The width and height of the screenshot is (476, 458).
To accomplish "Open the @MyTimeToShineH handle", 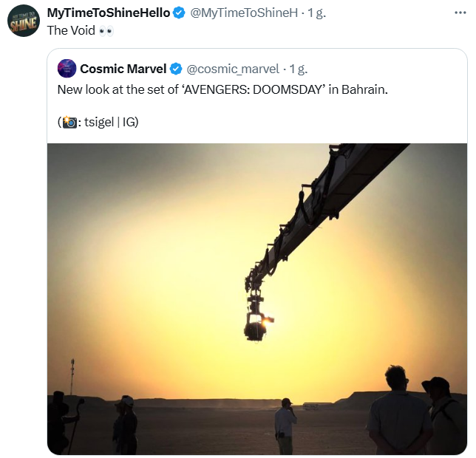I will click(244, 13).
